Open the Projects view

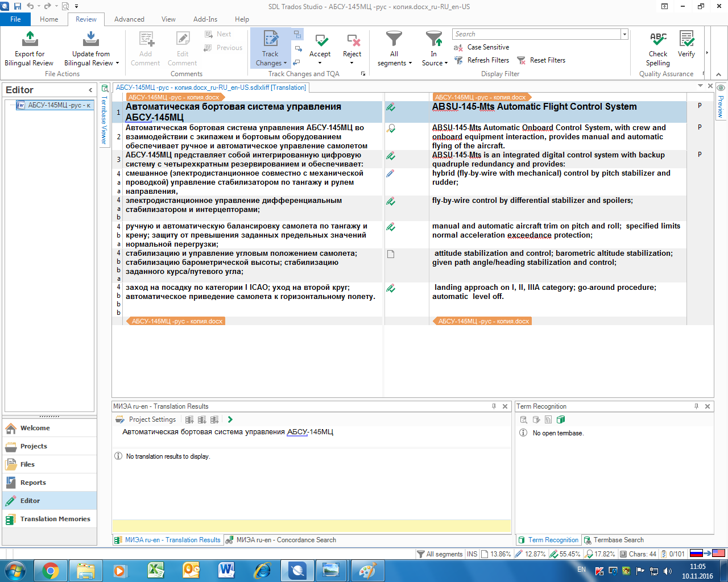[49, 446]
